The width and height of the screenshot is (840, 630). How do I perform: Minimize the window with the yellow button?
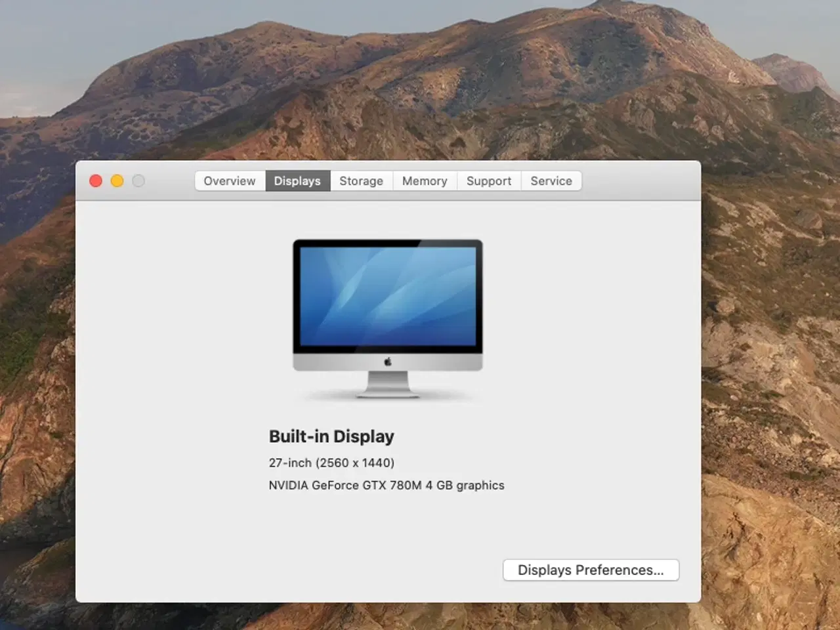pos(117,180)
